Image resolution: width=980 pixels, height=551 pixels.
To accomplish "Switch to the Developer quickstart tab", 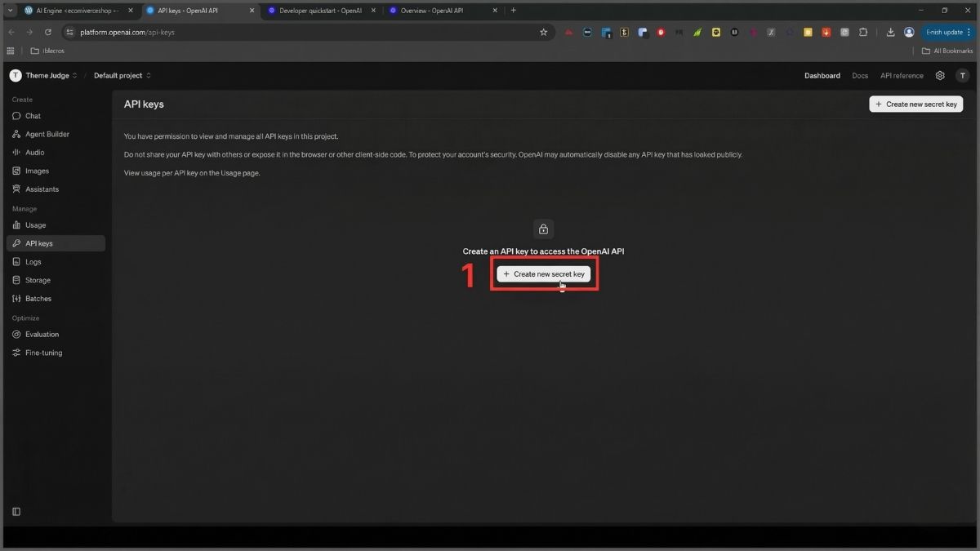I will pos(319,11).
